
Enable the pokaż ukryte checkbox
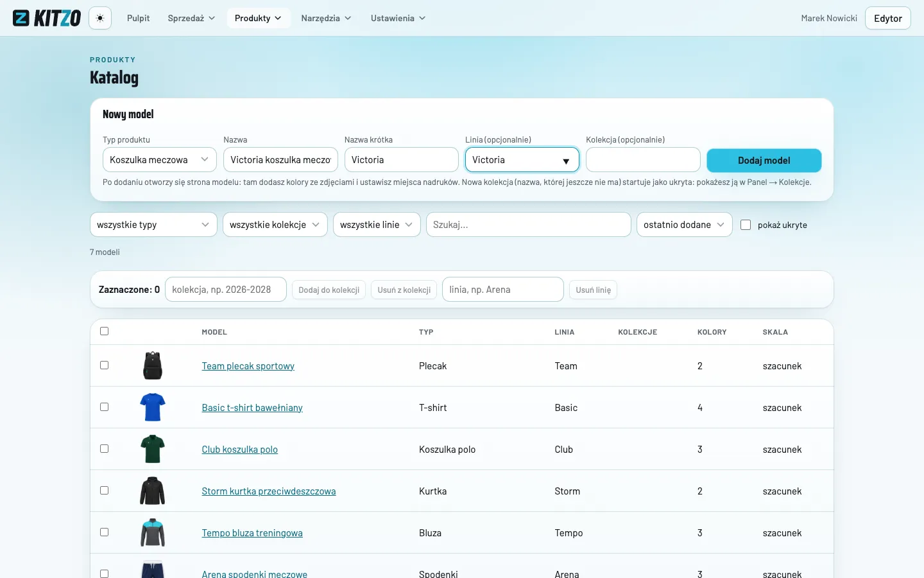coord(746,225)
